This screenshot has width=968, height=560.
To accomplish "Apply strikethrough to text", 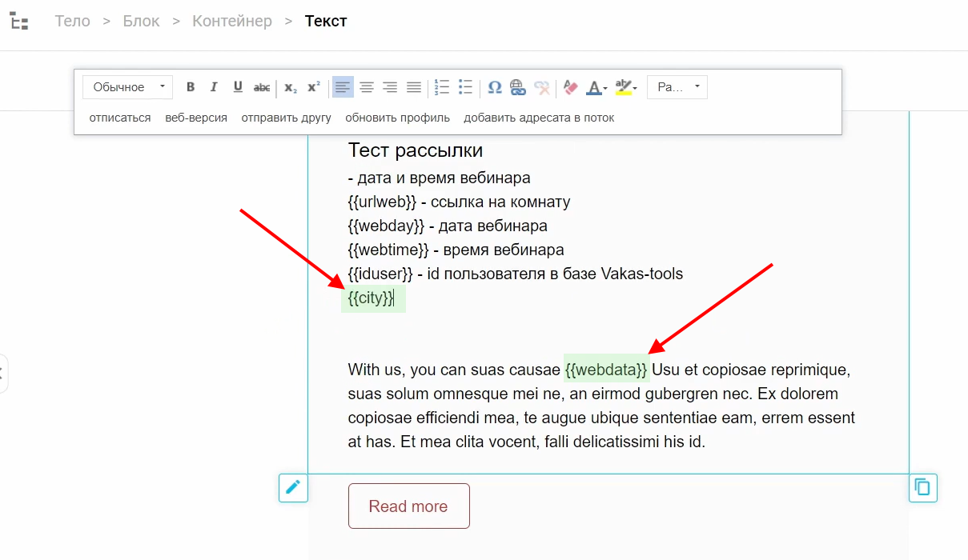I will coord(262,87).
